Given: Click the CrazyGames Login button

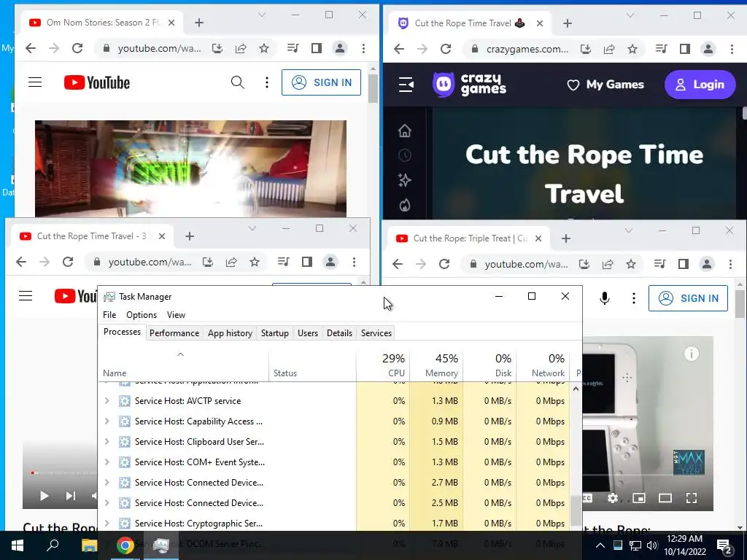Looking at the screenshot, I should click(700, 85).
